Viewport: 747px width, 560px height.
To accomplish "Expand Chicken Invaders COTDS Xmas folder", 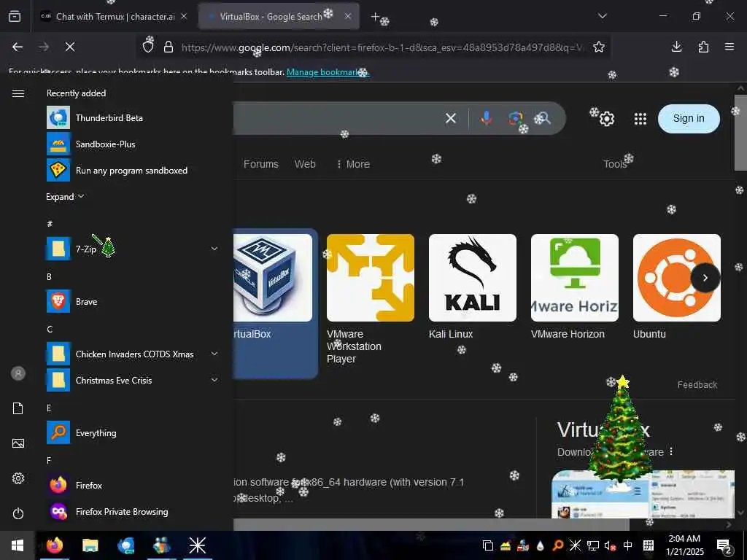I will point(214,354).
